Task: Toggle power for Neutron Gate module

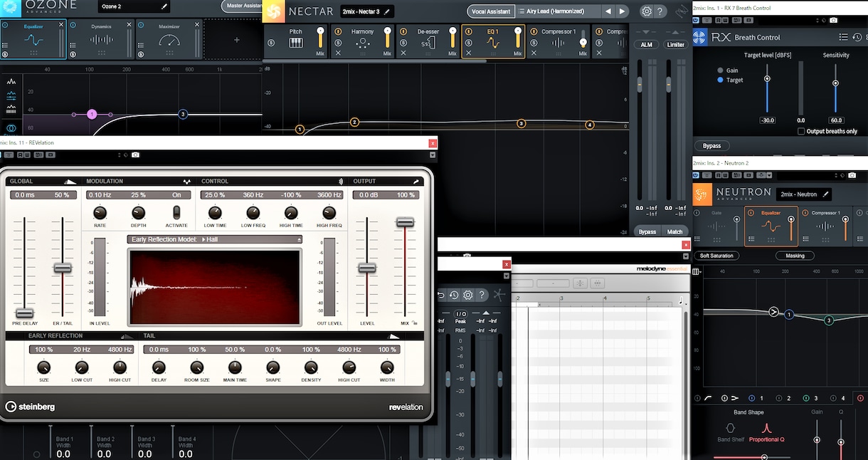Action: [x=697, y=213]
